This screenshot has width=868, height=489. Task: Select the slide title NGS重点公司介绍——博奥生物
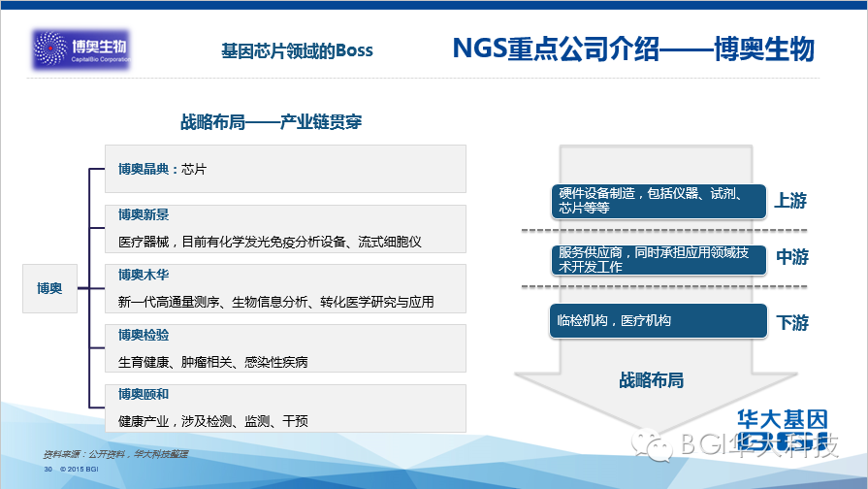point(633,49)
